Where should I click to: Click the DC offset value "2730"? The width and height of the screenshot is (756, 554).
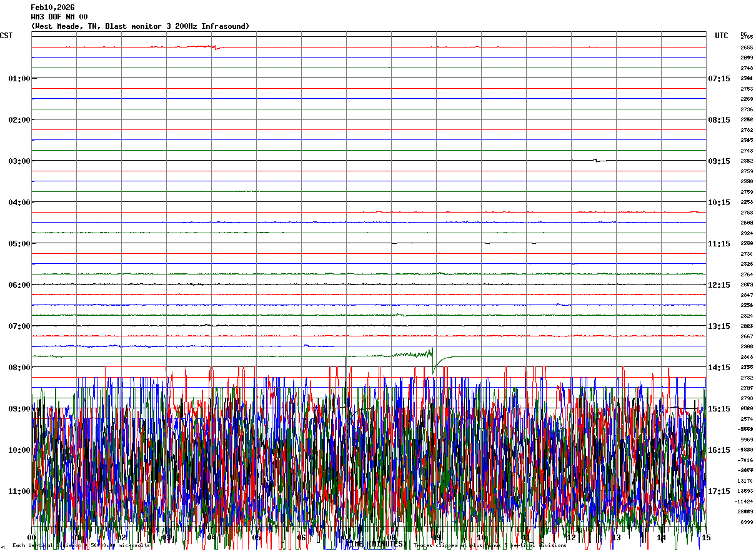747,254
